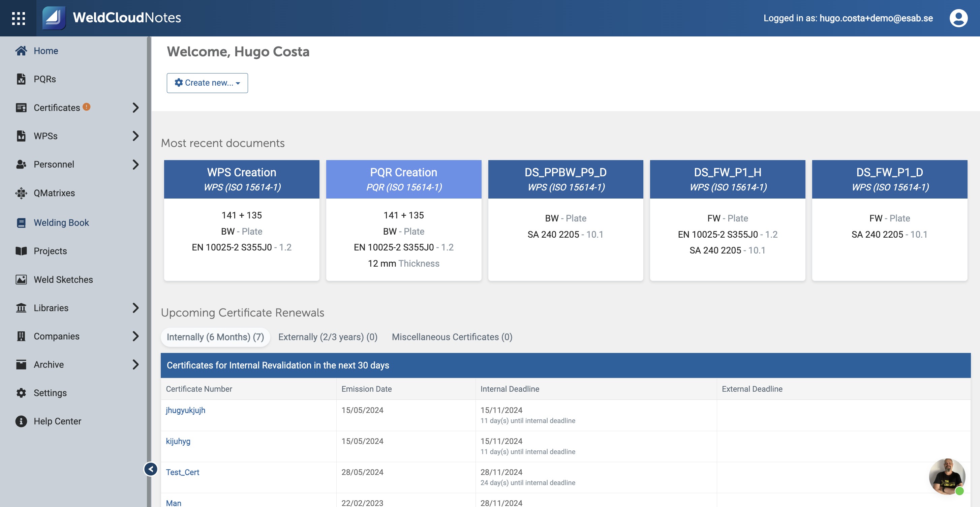Click the Certificates card icon

tap(21, 108)
